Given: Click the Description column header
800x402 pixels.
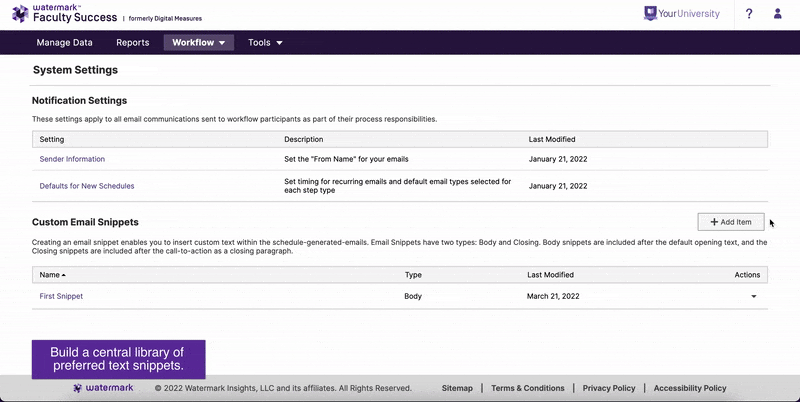Looking at the screenshot, I should [304, 139].
